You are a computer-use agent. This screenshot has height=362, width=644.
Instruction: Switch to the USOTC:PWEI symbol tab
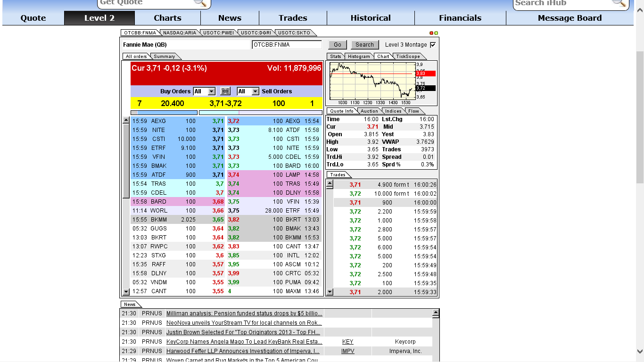point(218,33)
